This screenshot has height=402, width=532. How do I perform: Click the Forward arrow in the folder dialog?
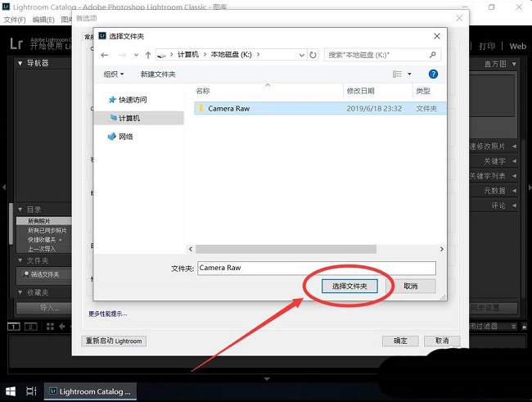pos(122,55)
